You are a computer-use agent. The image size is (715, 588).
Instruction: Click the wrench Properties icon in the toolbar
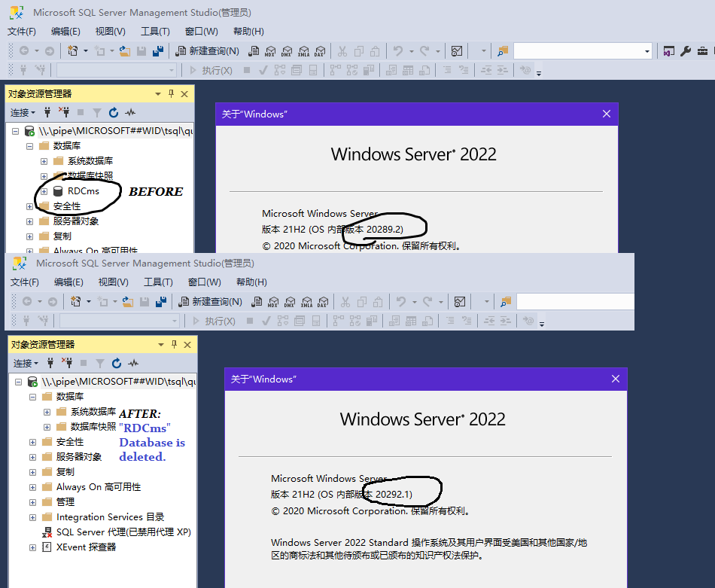686,51
